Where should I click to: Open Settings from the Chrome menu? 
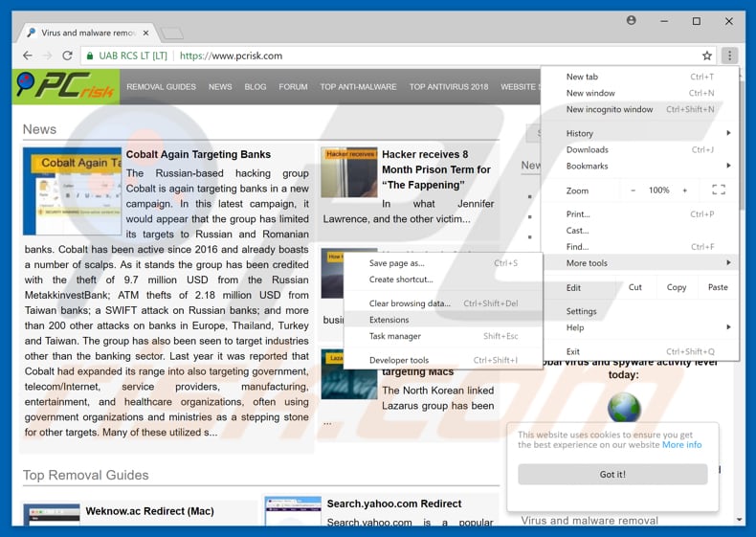pos(640,311)
